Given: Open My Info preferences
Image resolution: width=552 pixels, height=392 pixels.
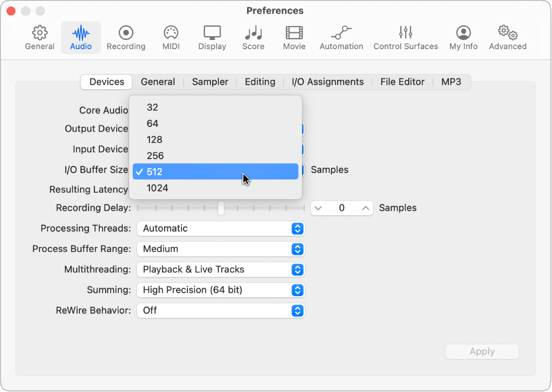Looking at the screenshot, I should pyautogui.click(x=463, y=38).
